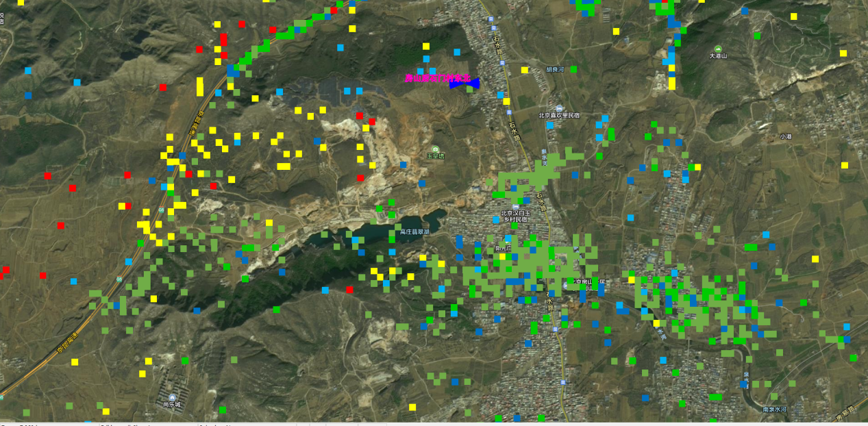Click the green grid cell beside 胡良河
The height and width of the screenshot is (426, 868).
573,69
